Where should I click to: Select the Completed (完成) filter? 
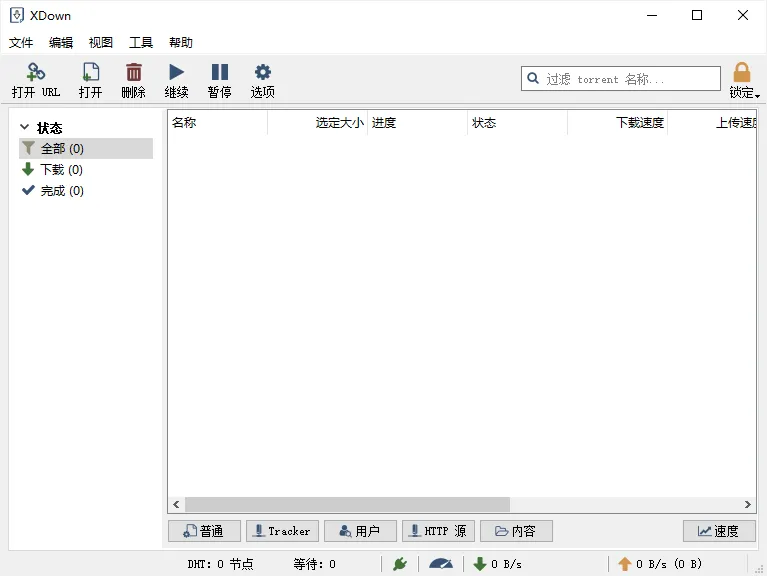(86, 191)
